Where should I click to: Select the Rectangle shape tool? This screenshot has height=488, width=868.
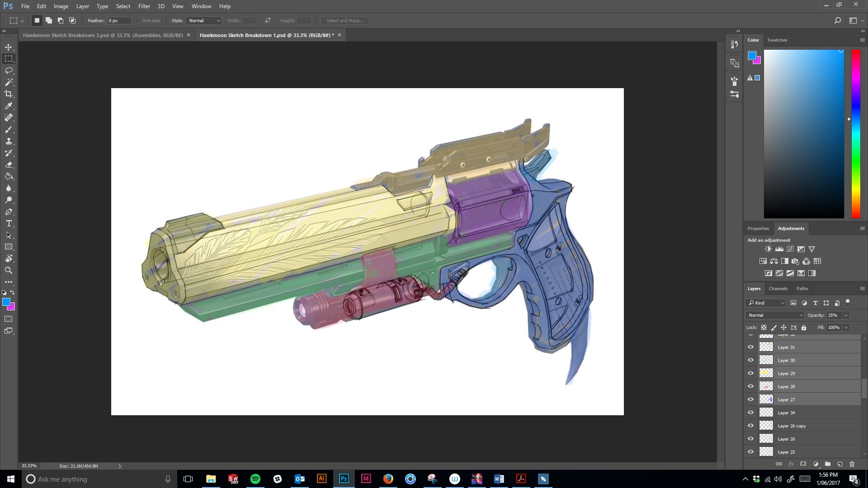pyautogui.click(x=9, y=247)
